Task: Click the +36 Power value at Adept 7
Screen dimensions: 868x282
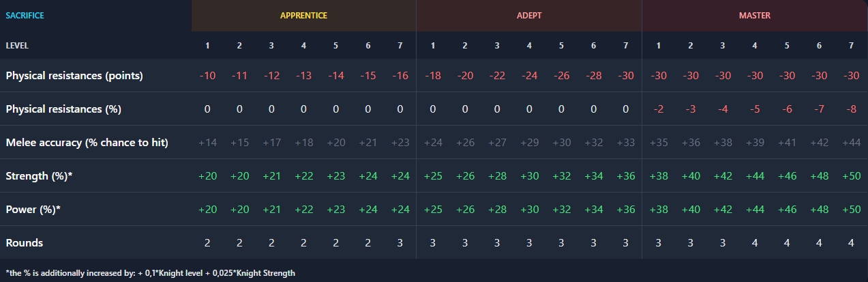Action: coord(625,209)
